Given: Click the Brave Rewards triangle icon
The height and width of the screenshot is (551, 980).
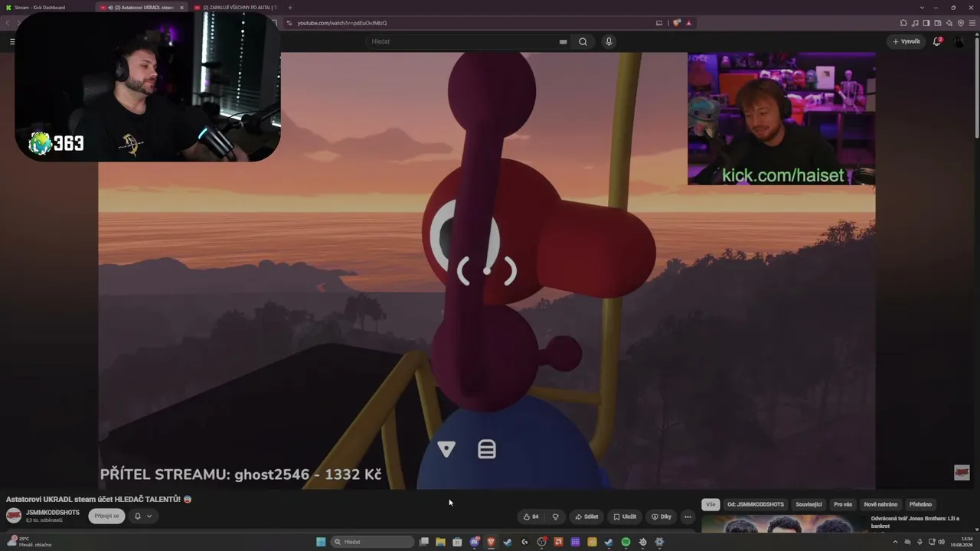Looking at the screenshot, I should 688,23.
